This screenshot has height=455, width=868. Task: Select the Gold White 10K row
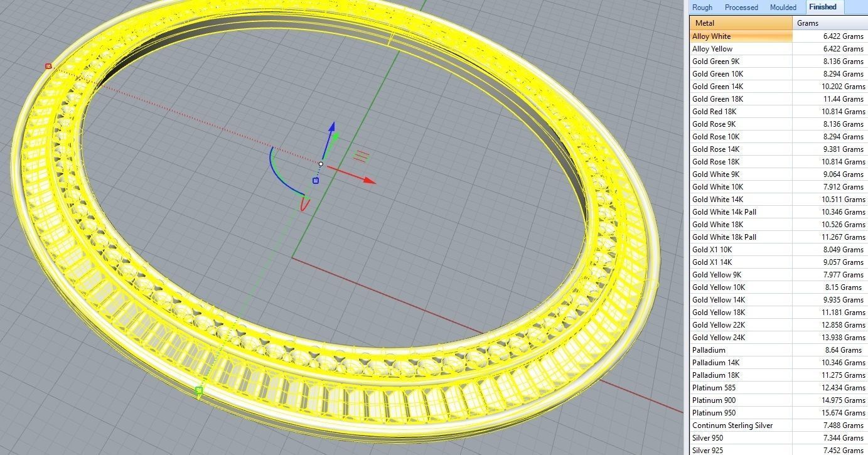click(778, 187)
